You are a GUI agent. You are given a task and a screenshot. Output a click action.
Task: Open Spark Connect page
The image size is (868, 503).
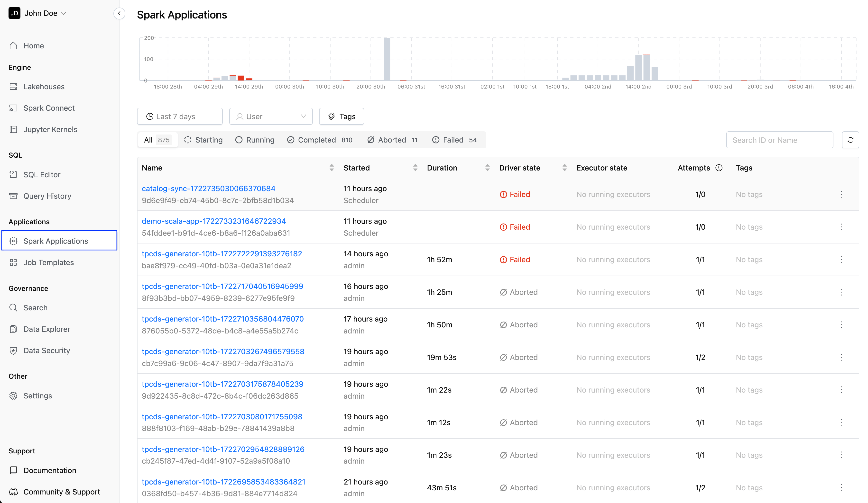[49, 108]
